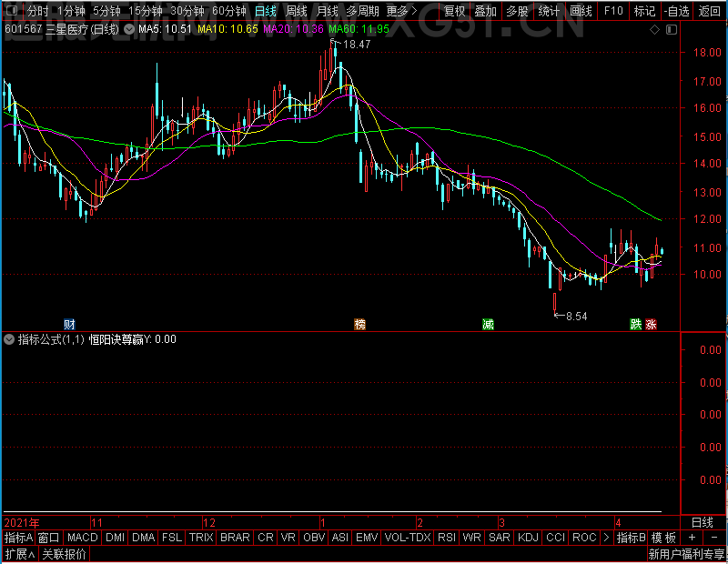Select the 指标B tab

(631, 538)
